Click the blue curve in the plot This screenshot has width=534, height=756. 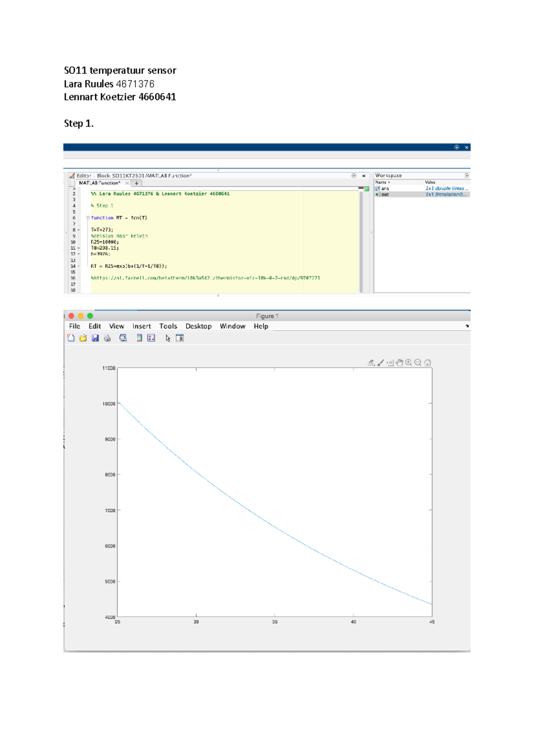coord(275,527)
